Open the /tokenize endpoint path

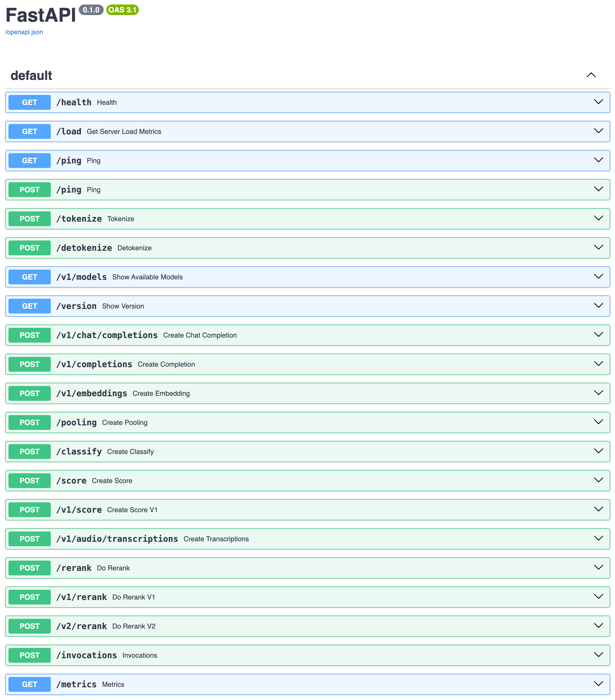point(79,219)
